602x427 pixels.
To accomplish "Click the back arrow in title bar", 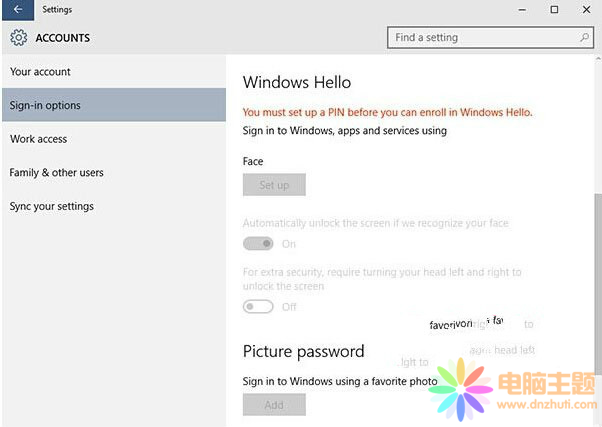I will click(x=18, y=10).
